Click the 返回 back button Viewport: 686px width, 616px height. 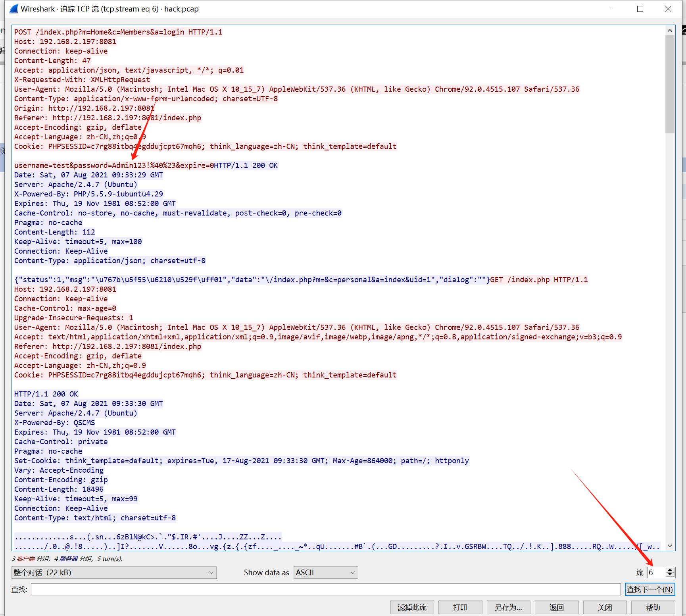pos(557,607)
